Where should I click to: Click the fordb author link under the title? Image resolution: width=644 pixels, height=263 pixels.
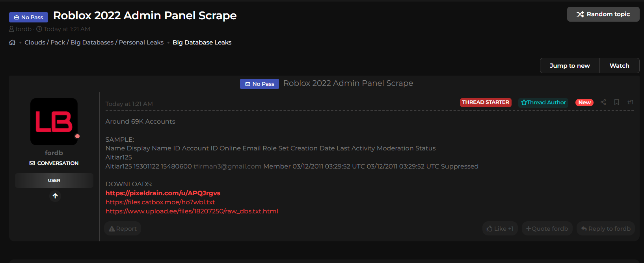pyautogui.click(x=23, y=29)
